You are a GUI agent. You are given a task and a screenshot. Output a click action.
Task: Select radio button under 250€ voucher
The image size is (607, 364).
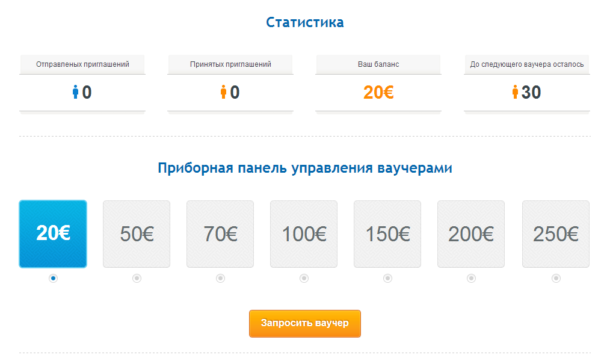click(556, 278)
